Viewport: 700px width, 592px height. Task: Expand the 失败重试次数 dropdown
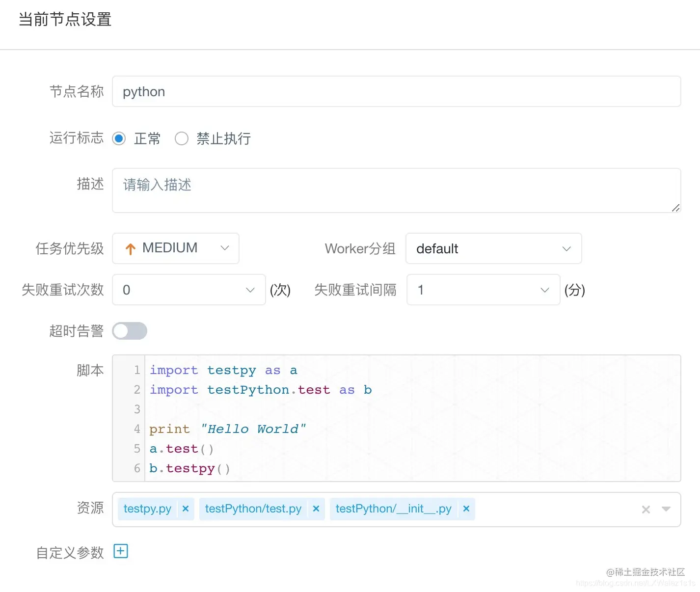coord(250,290)
